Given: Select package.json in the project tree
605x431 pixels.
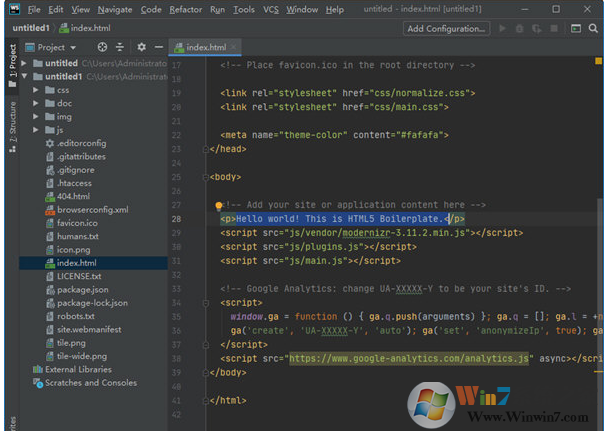Looking at the screenshot, I should [x=82, y=289].
